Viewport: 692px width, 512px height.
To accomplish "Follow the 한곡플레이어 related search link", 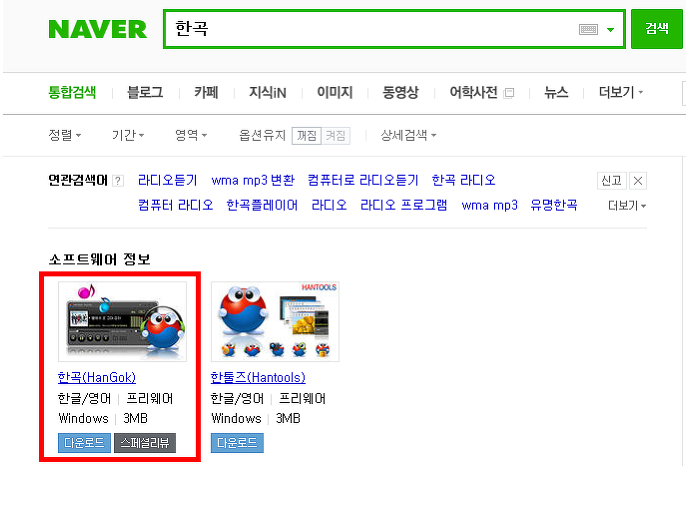I will point(262,205).
